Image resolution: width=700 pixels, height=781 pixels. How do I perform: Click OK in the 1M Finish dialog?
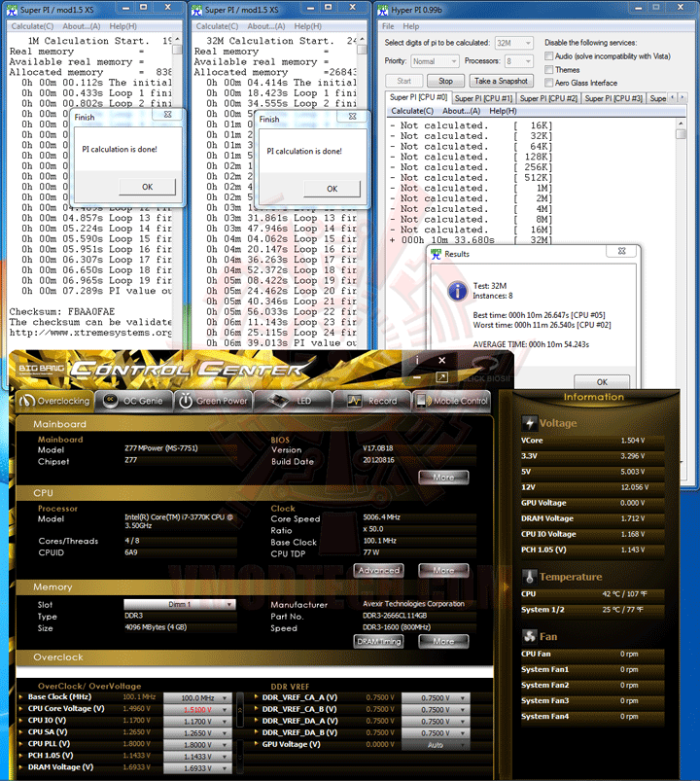pyautogui.click(x=148, y=187)
